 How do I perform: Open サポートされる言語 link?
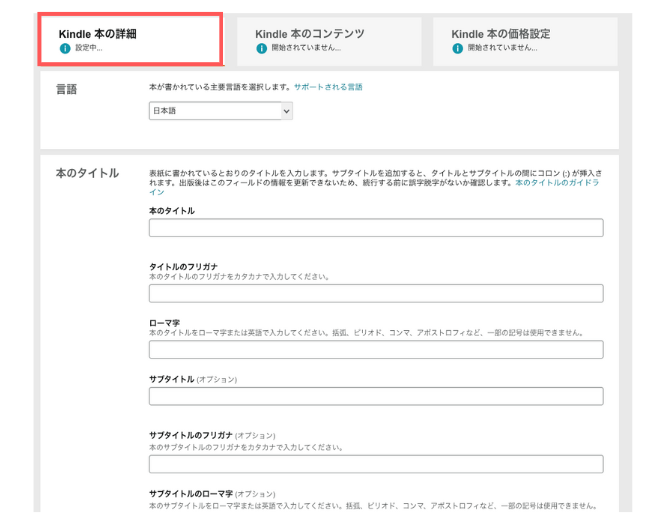[x=328, y=87]
